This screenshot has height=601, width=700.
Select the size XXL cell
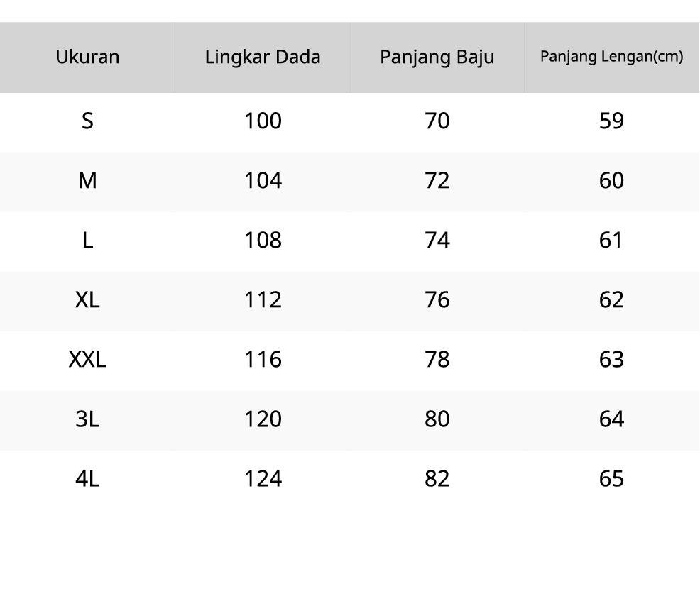(x=87, y=360)
